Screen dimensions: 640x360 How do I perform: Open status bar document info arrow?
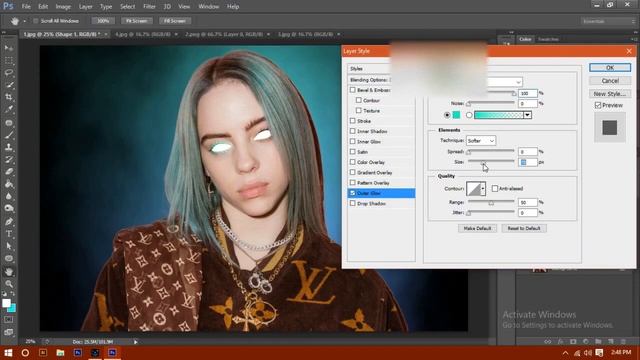(x=136, y=342)
